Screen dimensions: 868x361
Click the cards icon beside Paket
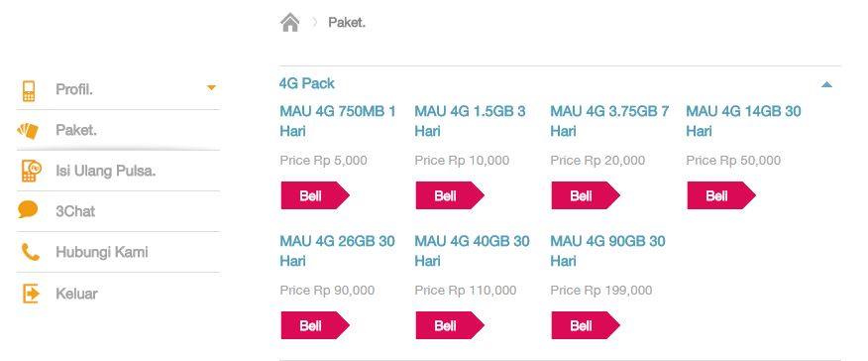coord(28,131)
